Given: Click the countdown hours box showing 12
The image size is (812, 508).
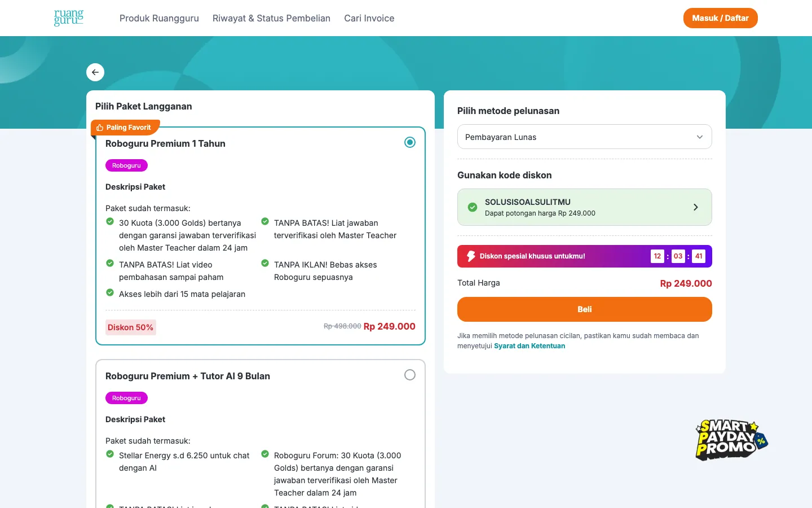Looking at the screenshot, I should pos(657,256).
